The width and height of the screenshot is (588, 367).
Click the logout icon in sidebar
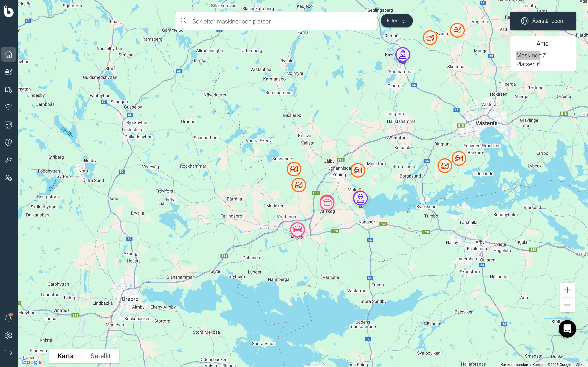click(x=8, y=353)
